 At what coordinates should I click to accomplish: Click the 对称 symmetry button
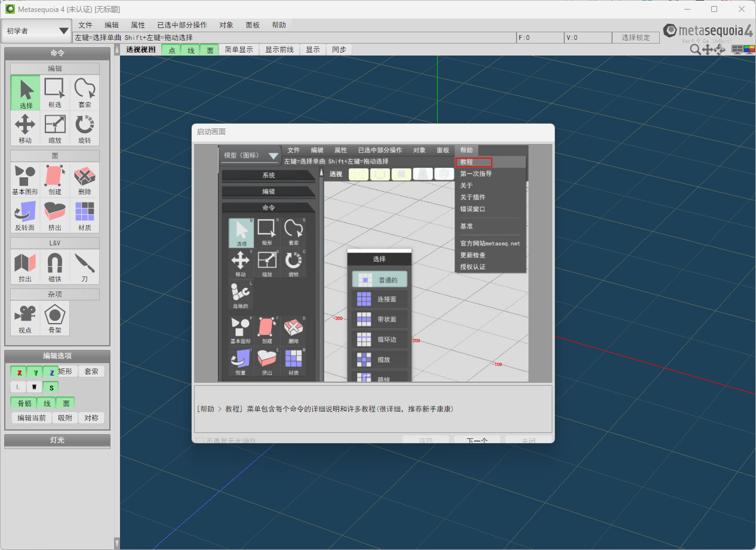[x=91, y=418]
